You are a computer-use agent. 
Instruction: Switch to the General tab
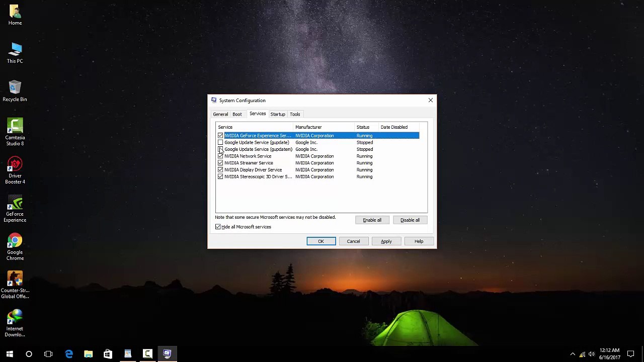(220, 114)
